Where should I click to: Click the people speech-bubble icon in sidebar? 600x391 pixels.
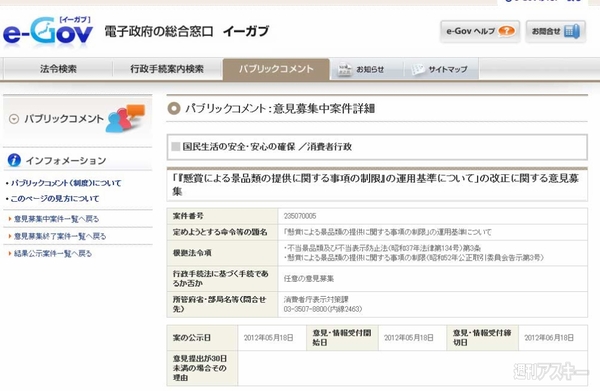click(x=126, y=118)
